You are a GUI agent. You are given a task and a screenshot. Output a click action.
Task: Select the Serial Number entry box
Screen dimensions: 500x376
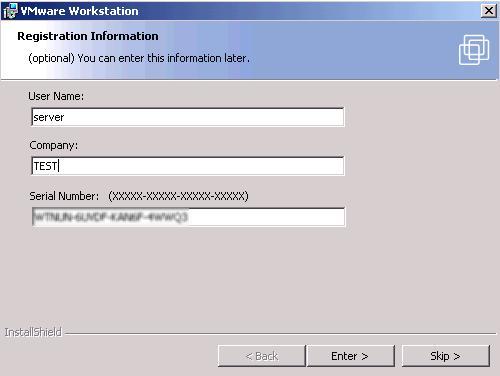click(x=188, y=217)
